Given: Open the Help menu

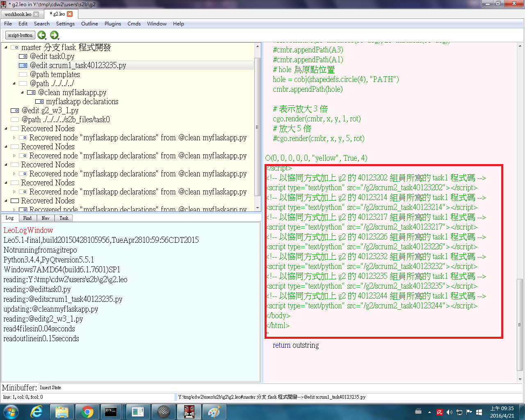Looking at the screenshot, I should pyautogui.click(x=178, y=24).
